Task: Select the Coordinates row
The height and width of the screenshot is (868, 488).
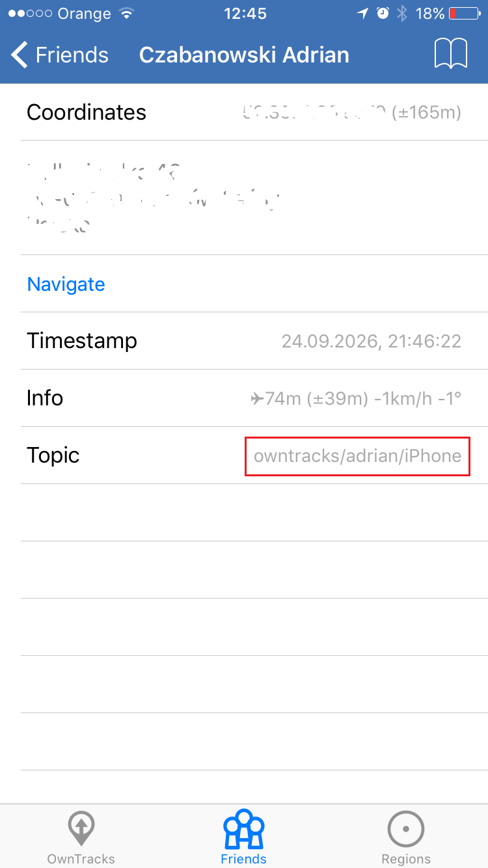Action: point(244,112)
